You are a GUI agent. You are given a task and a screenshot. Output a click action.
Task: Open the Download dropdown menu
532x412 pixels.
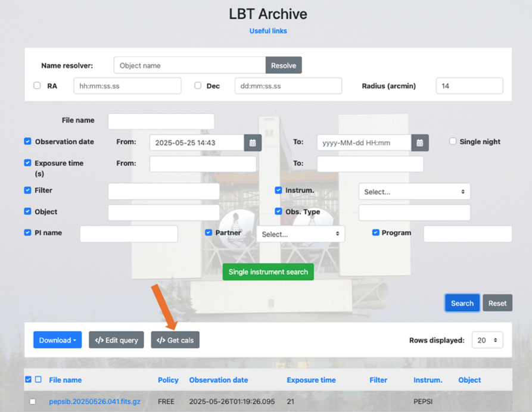click(58, 340)
